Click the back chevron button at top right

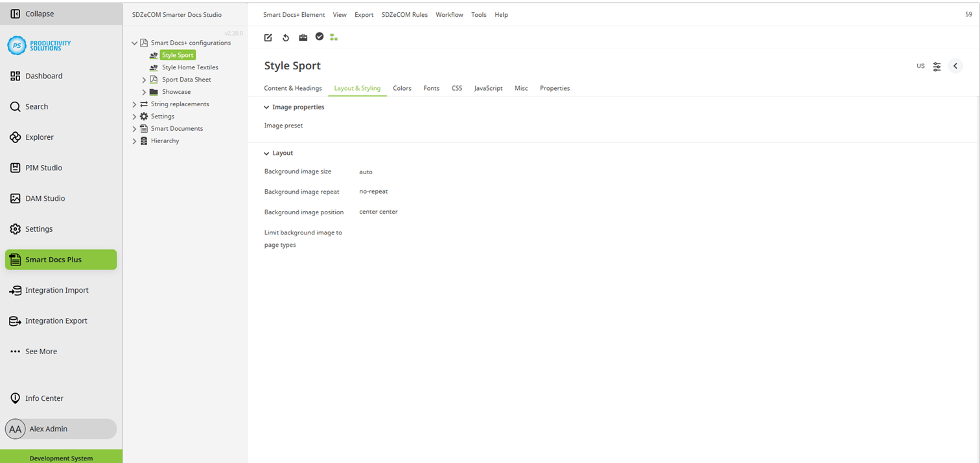click(955, 66)
